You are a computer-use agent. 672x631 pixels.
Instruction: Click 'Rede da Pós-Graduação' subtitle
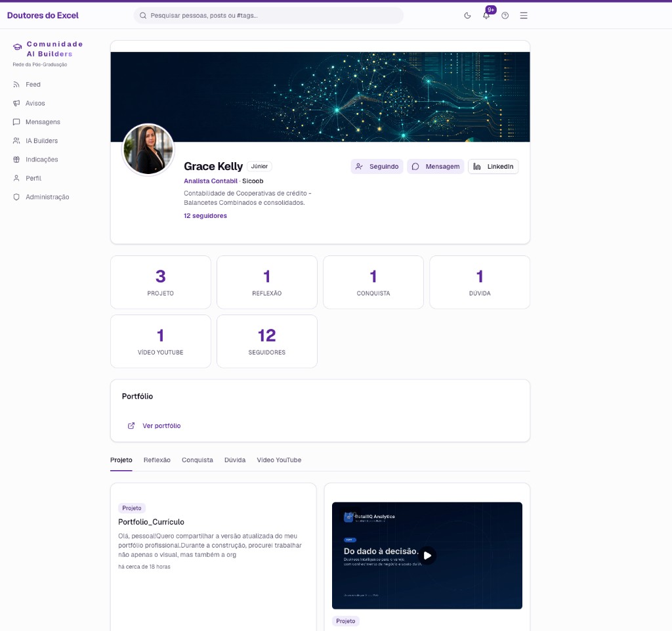click(x=40, y=65)
